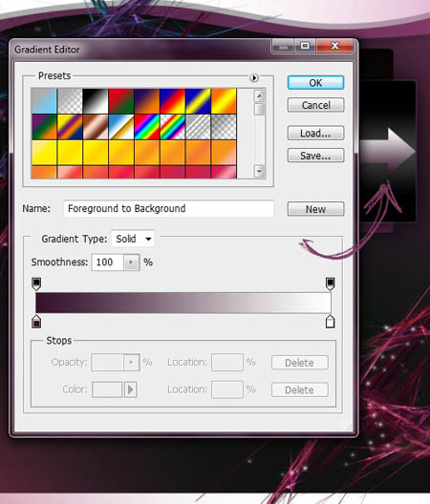Viewport: 430px width, 504px height.
Task: Open the Smoothness slider arrow
Action: click(x=131, y=262)
